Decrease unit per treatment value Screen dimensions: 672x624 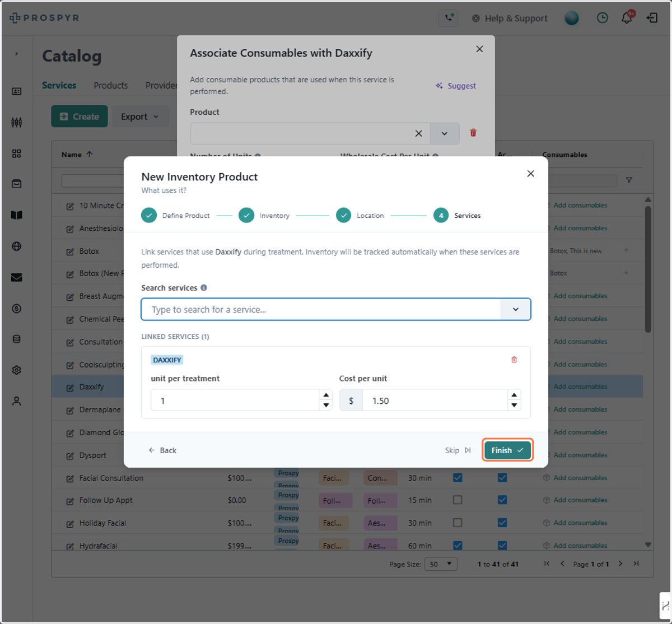pyautogui.click(x=326, y=406)
